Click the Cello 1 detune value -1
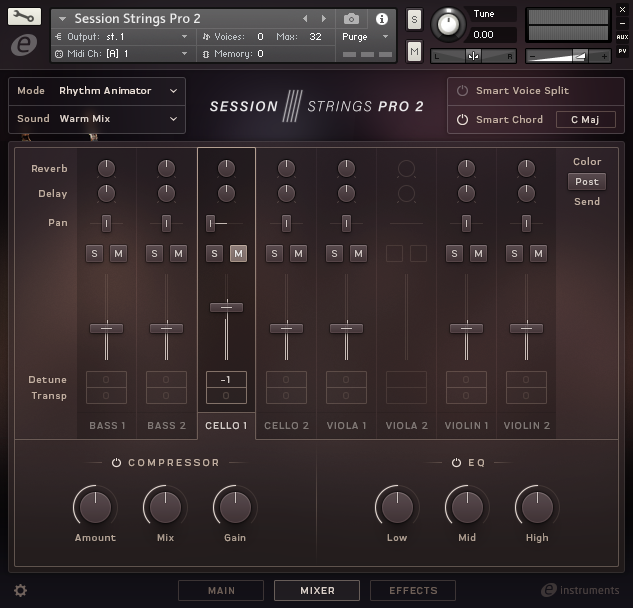The image size is (633, 608). (226, 380)
